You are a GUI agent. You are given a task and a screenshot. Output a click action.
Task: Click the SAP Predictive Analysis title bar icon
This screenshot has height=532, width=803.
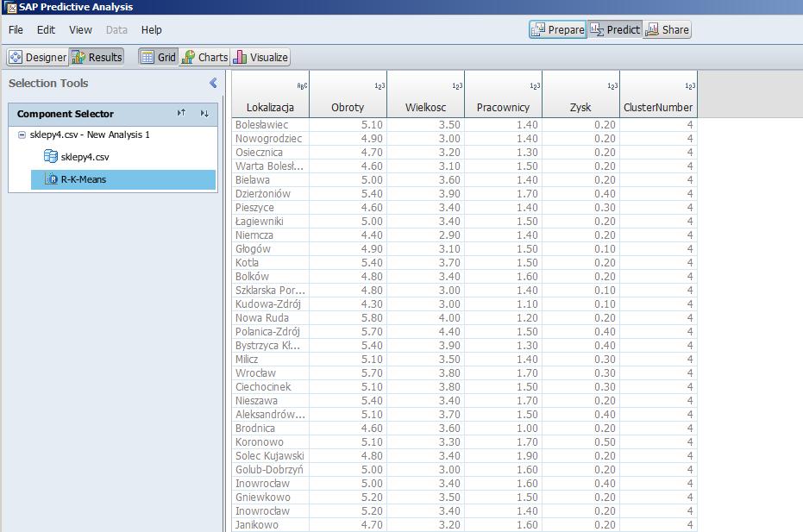pos(10,8)
